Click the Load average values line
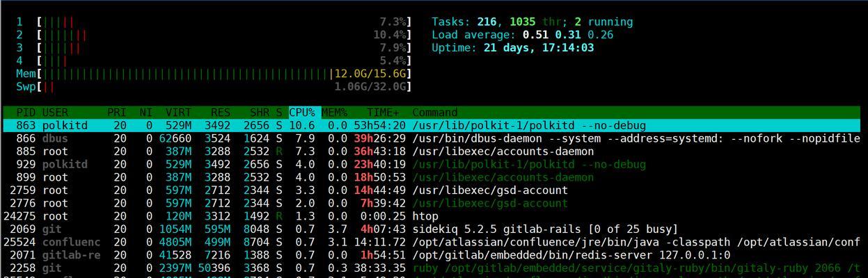 tap(522, 35)
